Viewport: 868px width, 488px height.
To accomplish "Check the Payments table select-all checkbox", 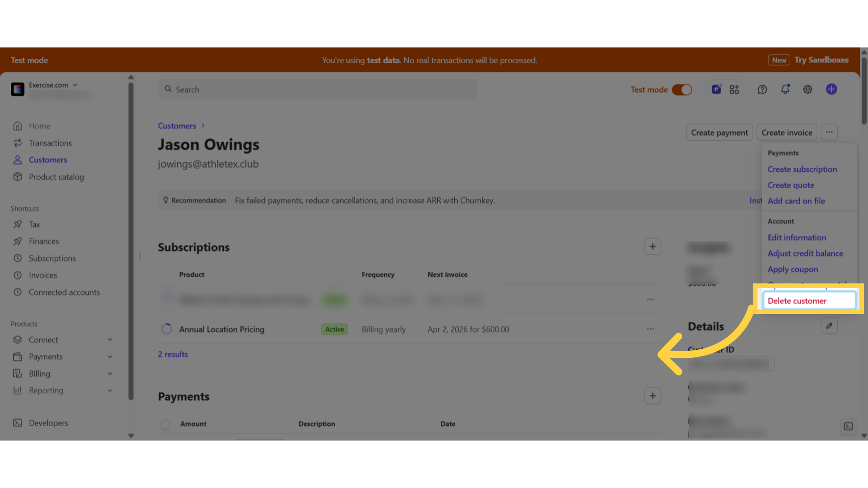I will (x=165, y=424).
